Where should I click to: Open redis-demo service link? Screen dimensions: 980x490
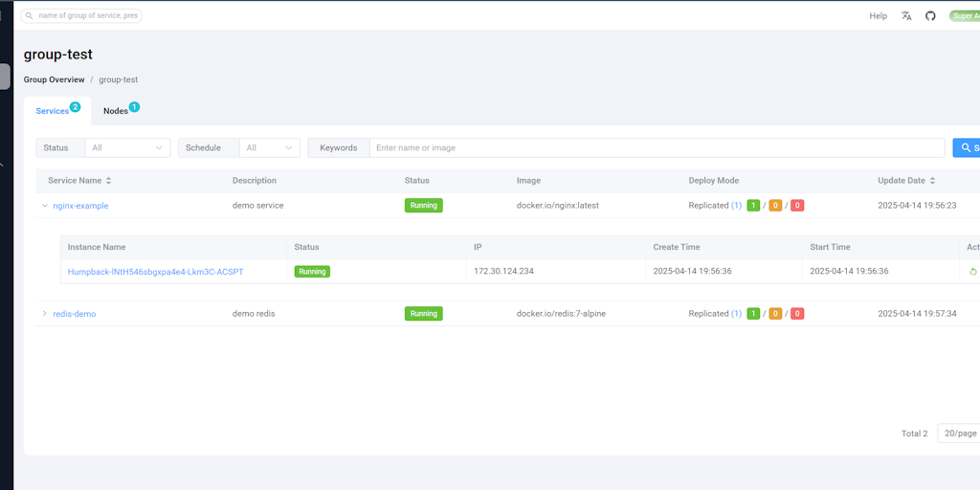pyautogui.click(x=75, y=314)
